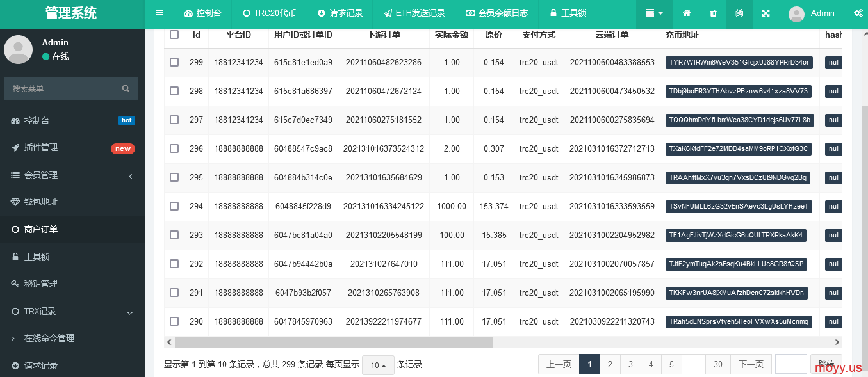Viewport: 868px width, 377px height.
Task: Click the 云端订单 column header
Action: 612,35
